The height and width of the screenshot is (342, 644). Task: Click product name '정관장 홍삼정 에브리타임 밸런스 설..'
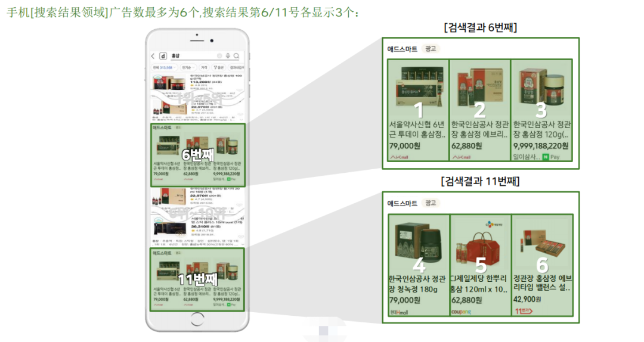point(542,283)
